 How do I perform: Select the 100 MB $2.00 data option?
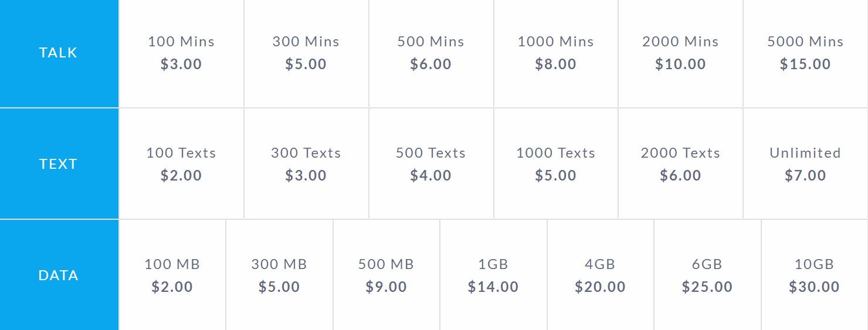[x=172, y=275]
